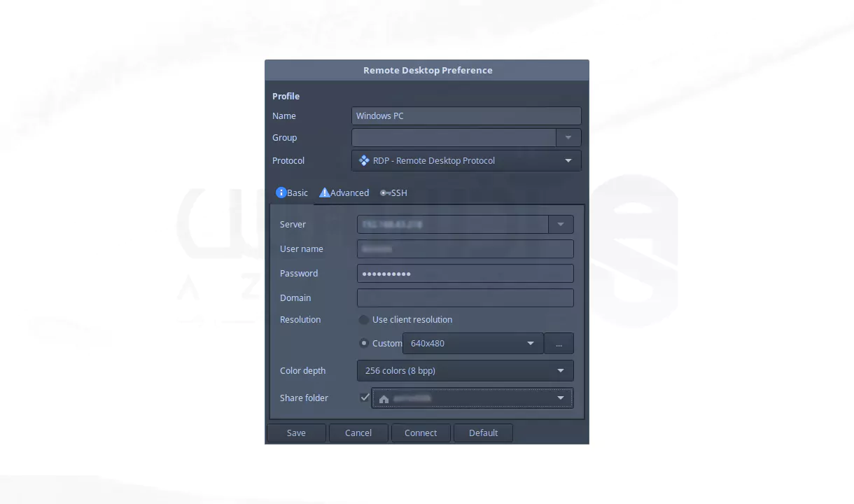Viewport: 854px width, 504px height.
Task: Click the home icon in Share folder
Action: tap(384, 399)
